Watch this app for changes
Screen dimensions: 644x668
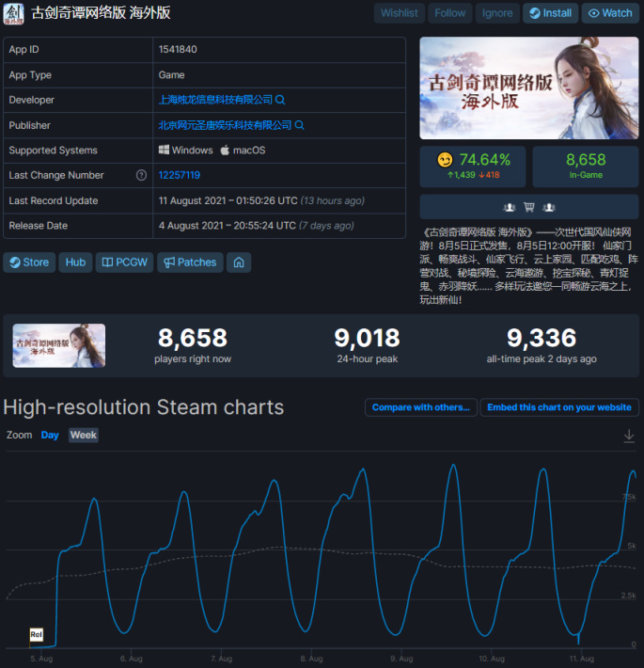tap(610, 13)
